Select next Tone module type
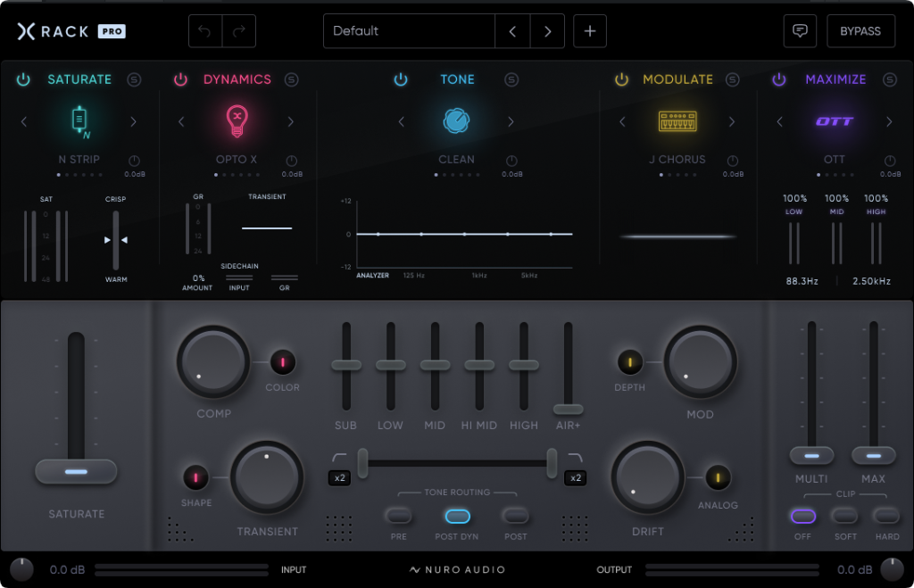Image resolution: width=914 pixels, height=588 pixels. click(x=511, y=121)
